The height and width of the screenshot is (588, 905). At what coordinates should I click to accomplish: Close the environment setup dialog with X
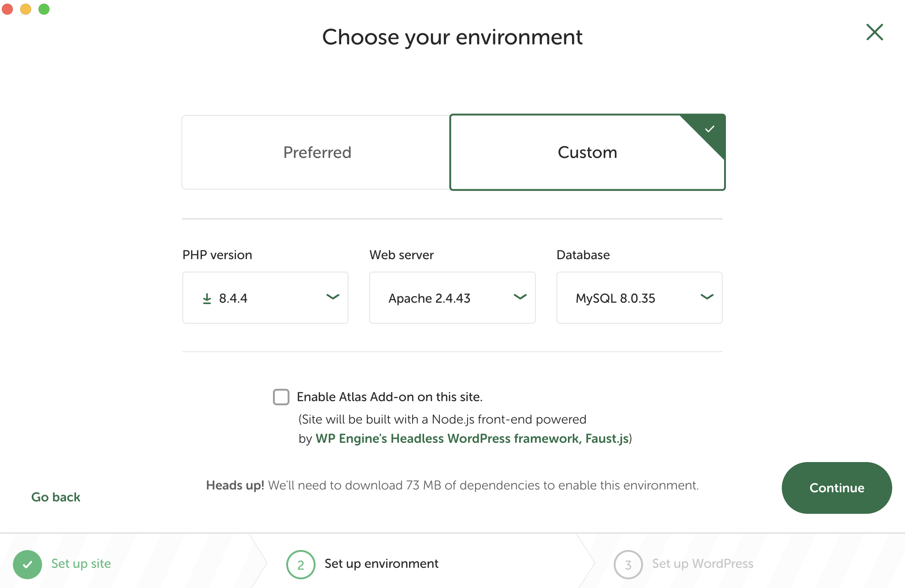coord(874,33)
